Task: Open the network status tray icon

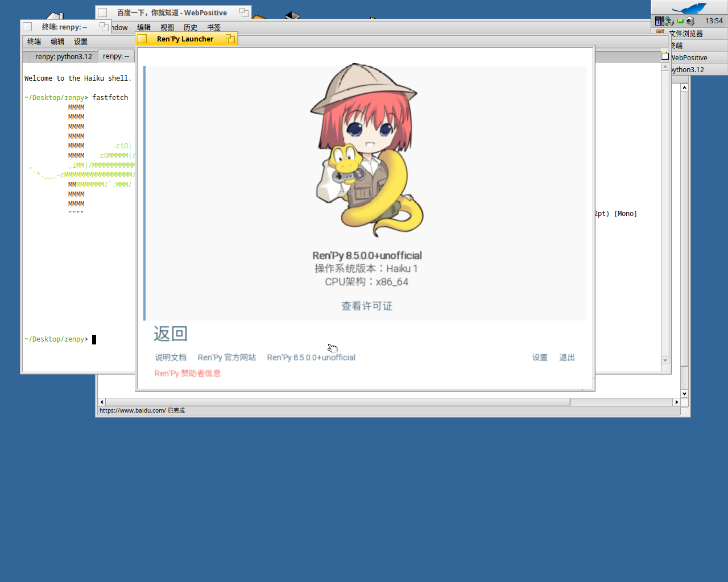Action: coord(669,21)
